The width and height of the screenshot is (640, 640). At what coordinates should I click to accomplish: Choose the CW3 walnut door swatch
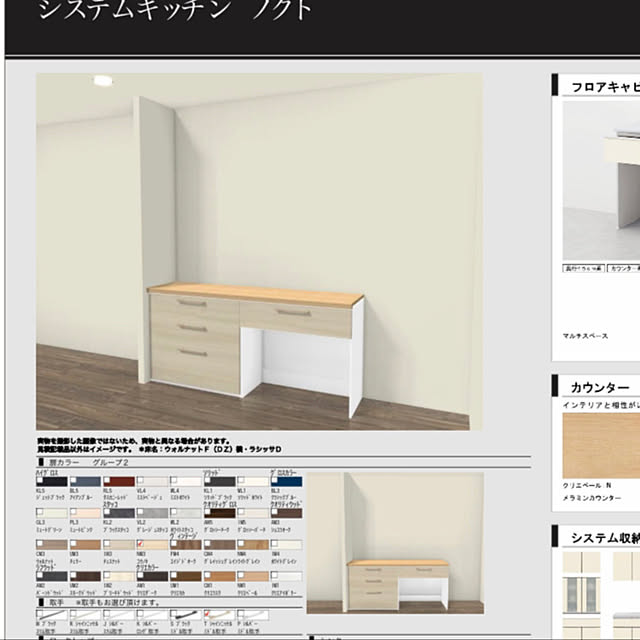pyautogui.click(x=52, y=545)
